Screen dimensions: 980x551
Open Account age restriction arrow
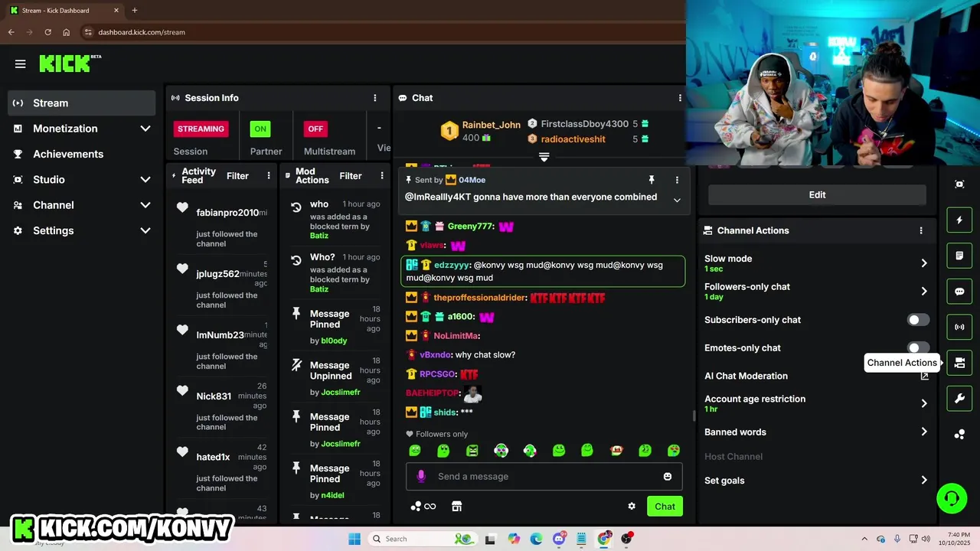[924, 403]
